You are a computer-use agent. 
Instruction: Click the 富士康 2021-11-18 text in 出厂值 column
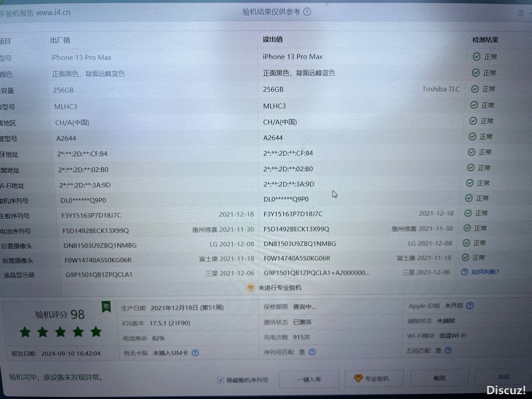click(226, 259)
